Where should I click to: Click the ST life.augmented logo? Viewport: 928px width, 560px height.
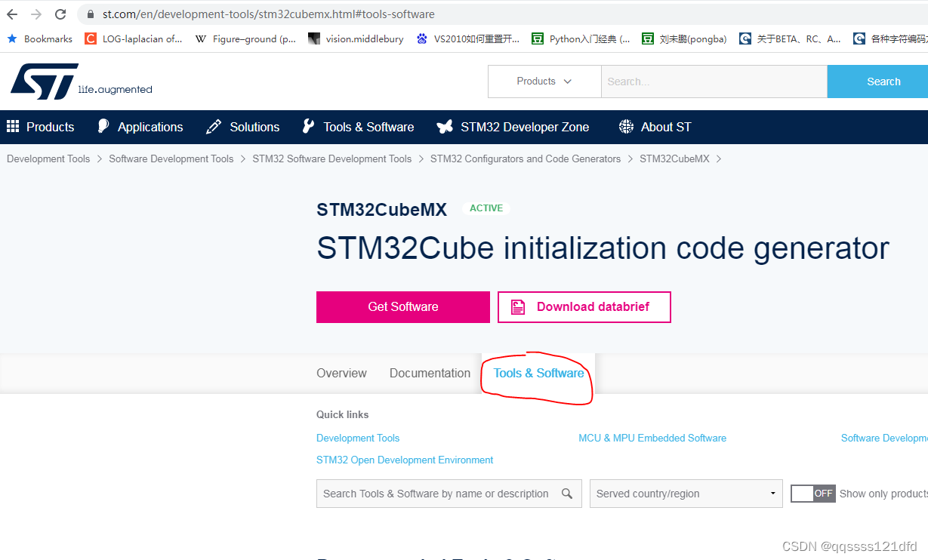[x=81, y=82]
